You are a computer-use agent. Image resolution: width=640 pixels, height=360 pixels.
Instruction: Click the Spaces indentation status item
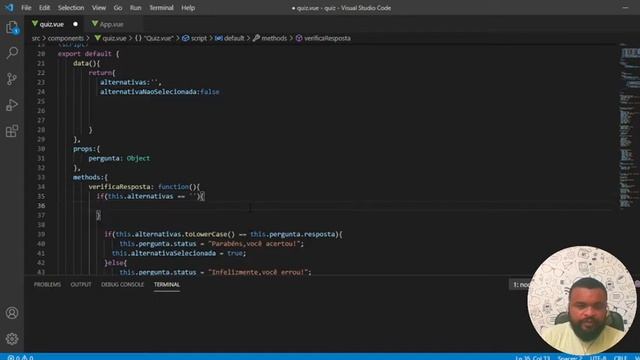coord(570,358)
